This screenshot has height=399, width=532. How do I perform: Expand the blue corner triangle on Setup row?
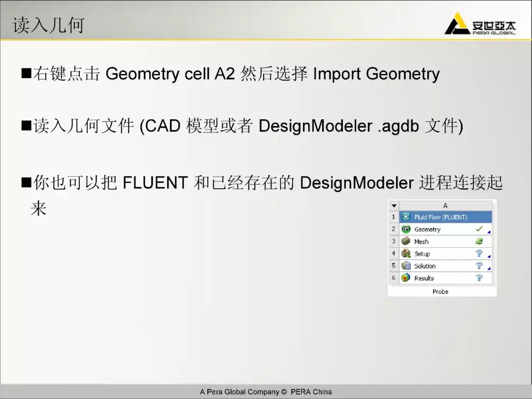click(x=489, y=257)
